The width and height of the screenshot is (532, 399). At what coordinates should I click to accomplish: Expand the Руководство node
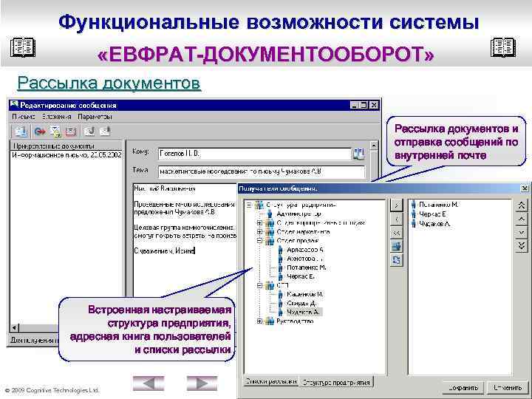[x=259, y=321]
